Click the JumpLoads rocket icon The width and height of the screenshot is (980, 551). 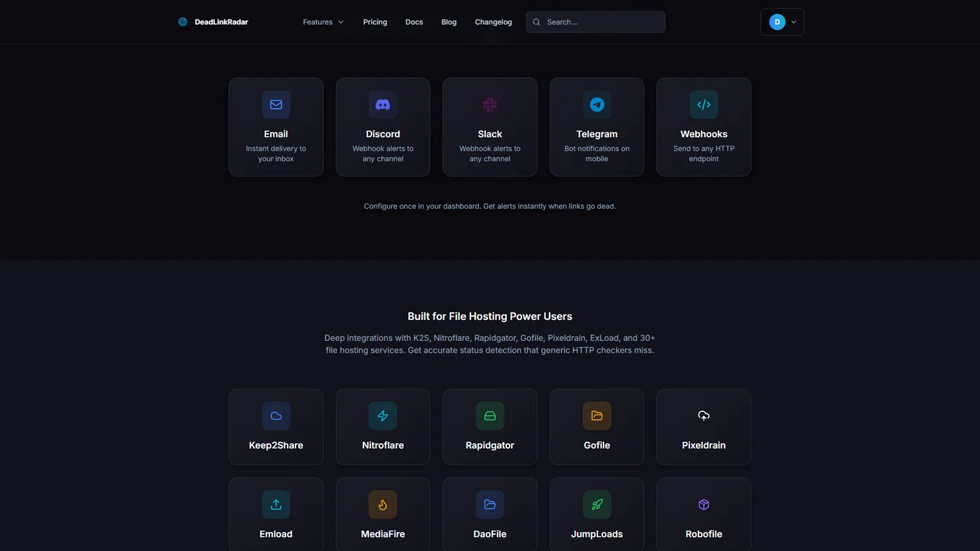597,505
